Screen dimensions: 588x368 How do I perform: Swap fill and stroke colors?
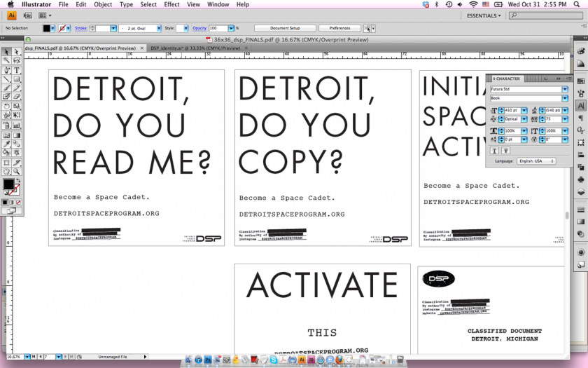[x=18, y=180]
